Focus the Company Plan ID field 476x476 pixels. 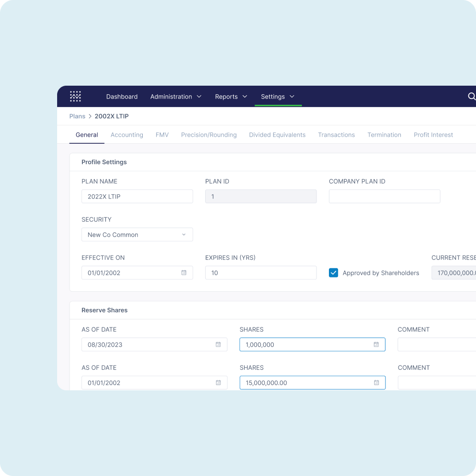pyautogui.click(x=384, y=197)
